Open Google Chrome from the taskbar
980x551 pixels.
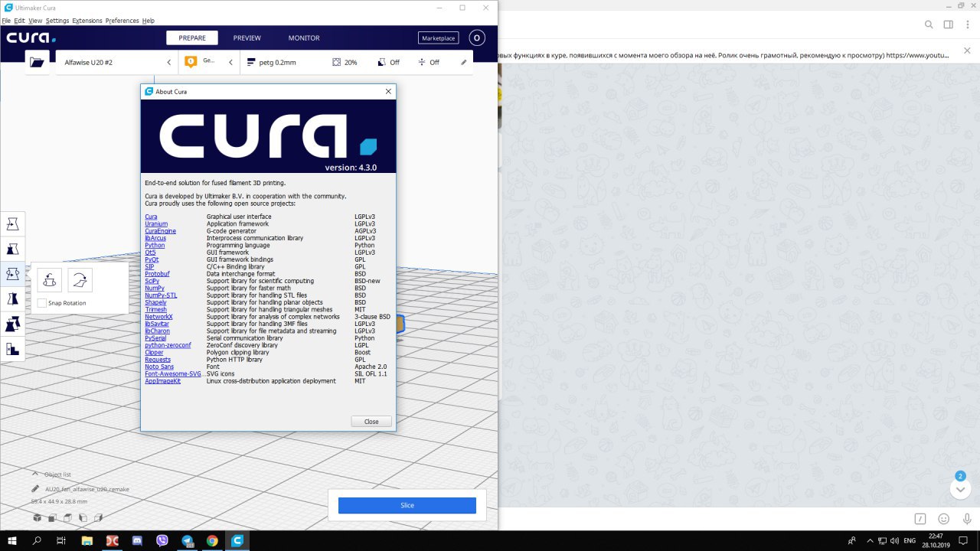(x=212, y=540)
